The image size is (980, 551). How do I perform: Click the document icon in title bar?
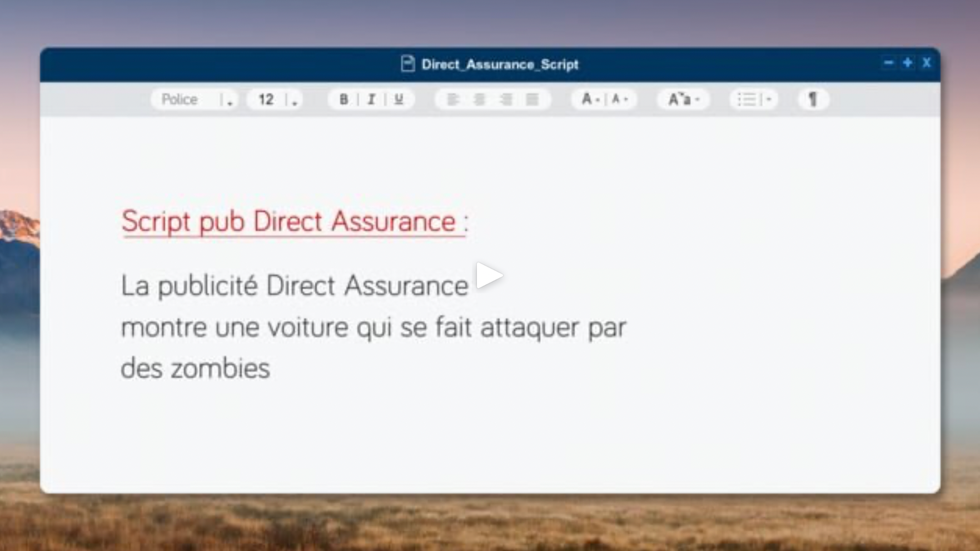click(x=407, y=64)
